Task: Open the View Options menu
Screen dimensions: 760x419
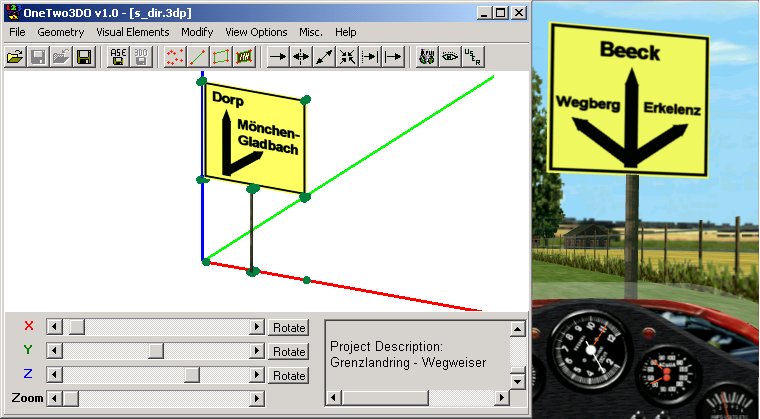Action: pos(256,32)
